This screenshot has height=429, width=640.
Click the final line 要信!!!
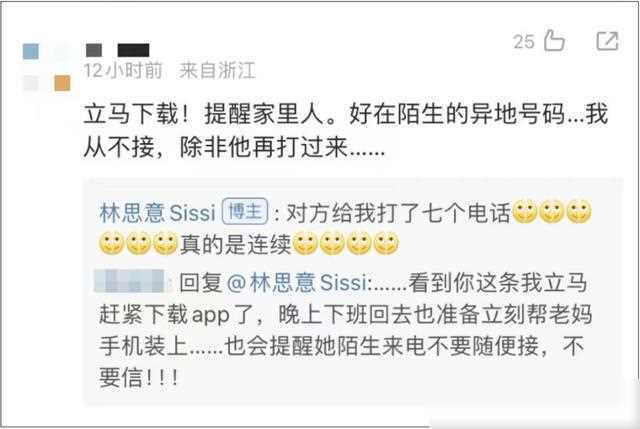tap(139, 376)
